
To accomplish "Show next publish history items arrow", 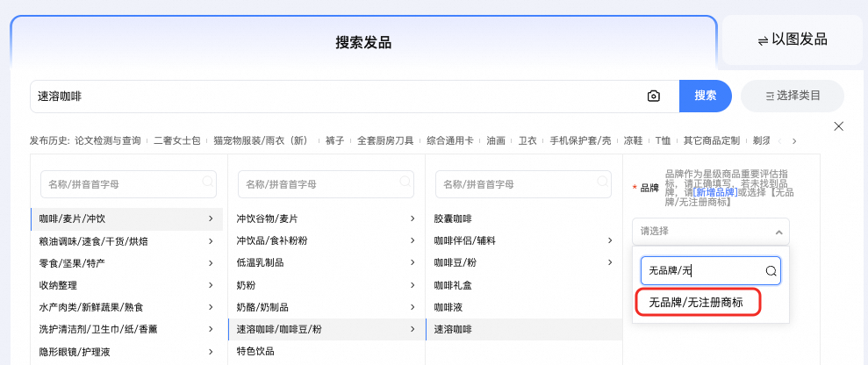I will pos(794,141).
